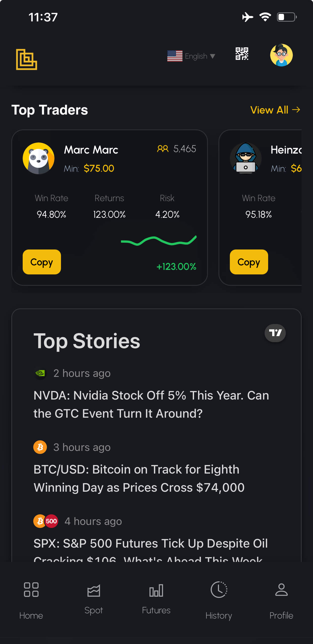Tap the US flag language selector

(x=175, y=56)
